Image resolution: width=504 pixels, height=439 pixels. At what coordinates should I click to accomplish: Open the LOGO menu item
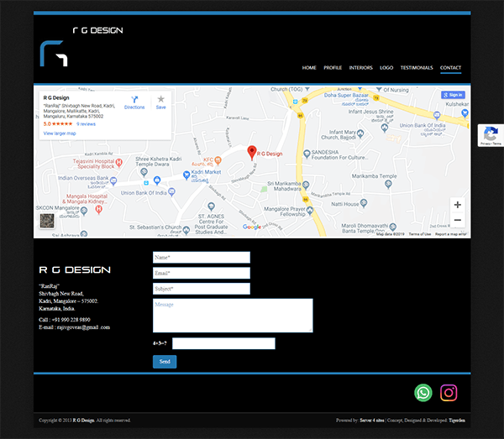(x=386, y=68)
